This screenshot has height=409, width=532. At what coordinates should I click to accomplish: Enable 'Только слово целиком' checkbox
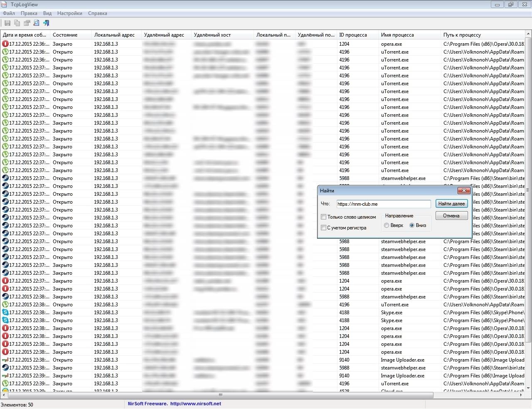pyautogui.click(x=323, y=217)
